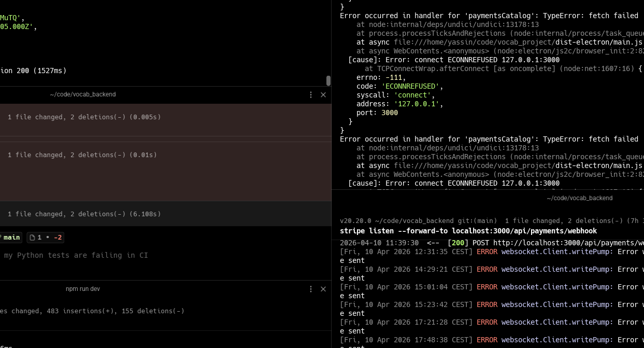Open options menu for vocab_backend pane
This screenshot has height=348, width=644.
pyautogui.click(x=311, y=95)
